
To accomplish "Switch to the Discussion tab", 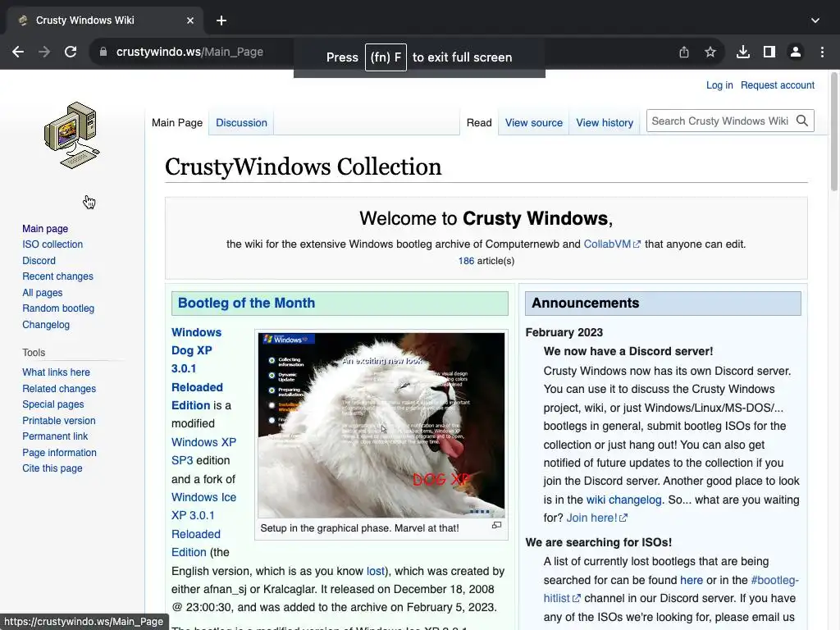I will 241,123.
